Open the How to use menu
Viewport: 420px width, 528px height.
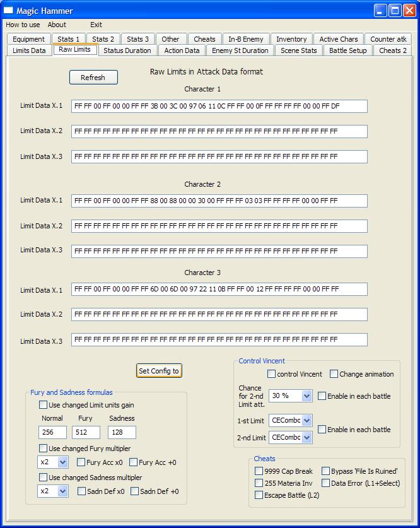pyautogui.click(x=23, y=25)
